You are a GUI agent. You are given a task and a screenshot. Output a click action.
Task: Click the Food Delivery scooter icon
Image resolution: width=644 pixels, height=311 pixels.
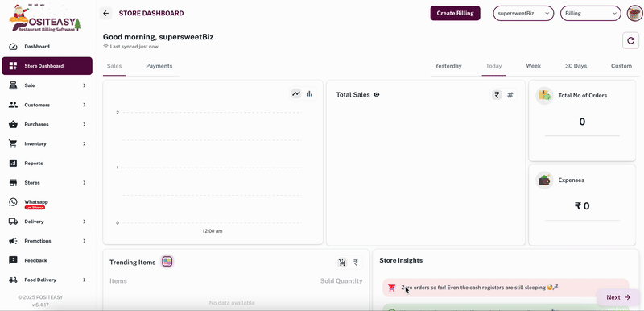[13, 280]
